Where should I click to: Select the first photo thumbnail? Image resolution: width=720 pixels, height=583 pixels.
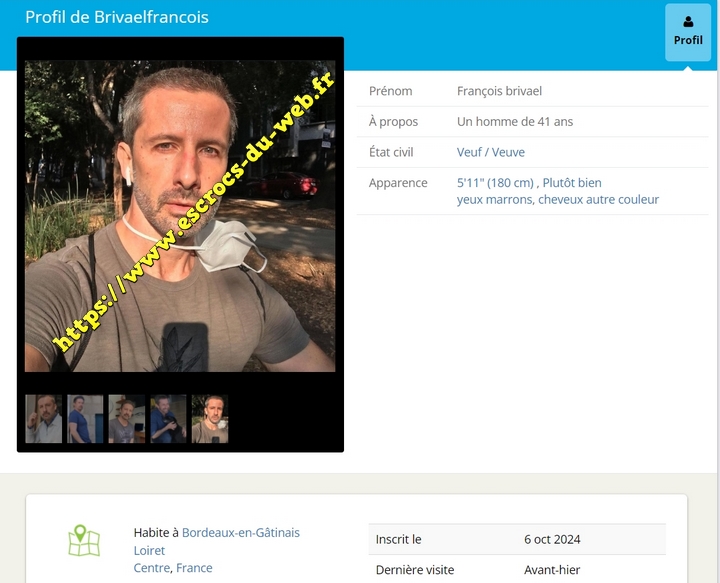coord(44,419)
